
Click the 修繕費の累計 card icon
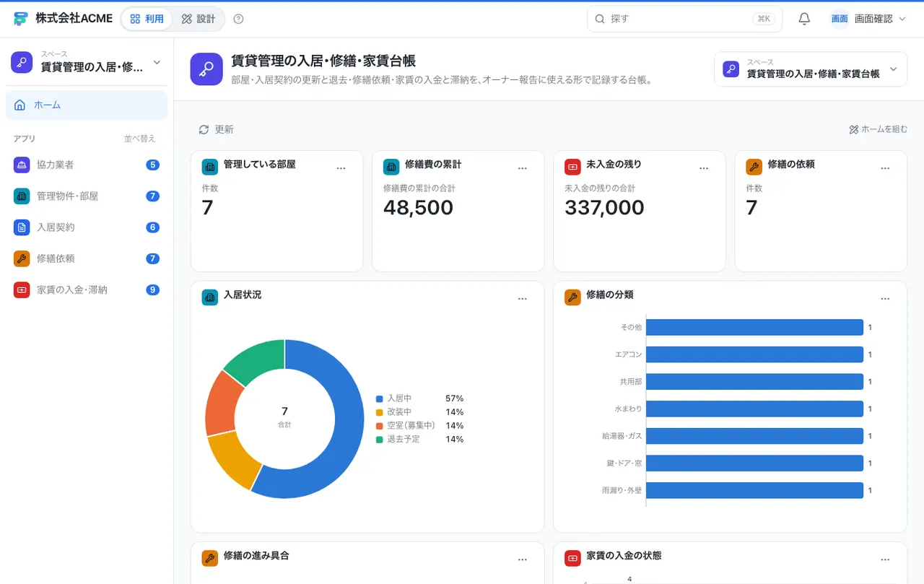(x=391, y=167)
